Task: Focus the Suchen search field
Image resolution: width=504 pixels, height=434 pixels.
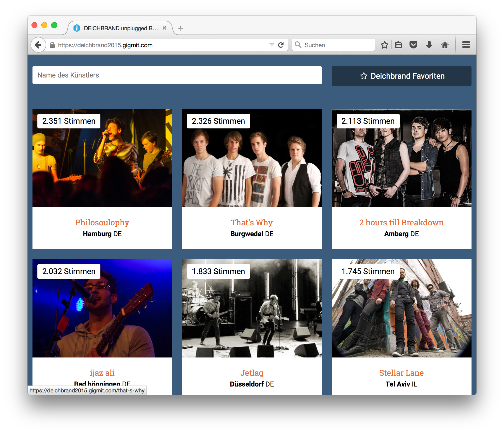Action: [333, 45]
